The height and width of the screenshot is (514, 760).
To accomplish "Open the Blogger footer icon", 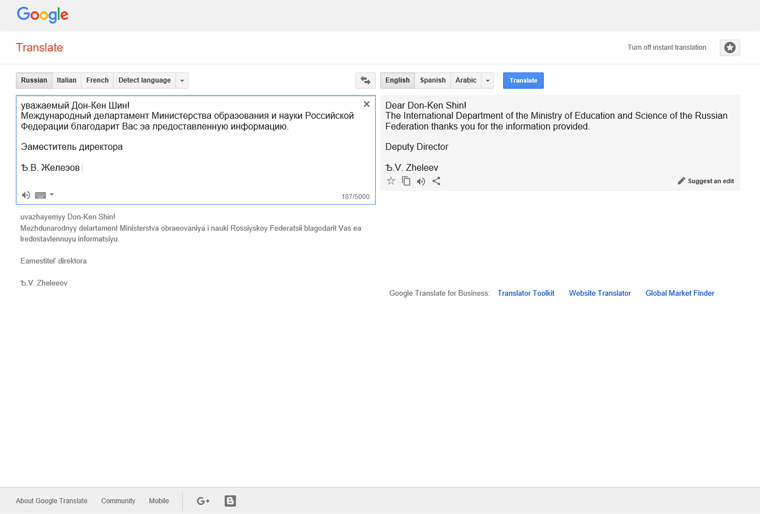I will coord(230,501).
